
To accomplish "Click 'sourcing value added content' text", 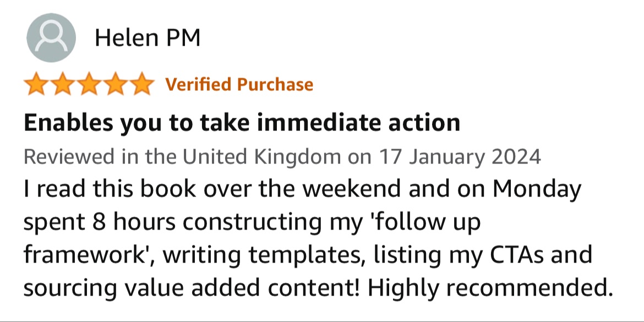I will (x=182, y=287).
